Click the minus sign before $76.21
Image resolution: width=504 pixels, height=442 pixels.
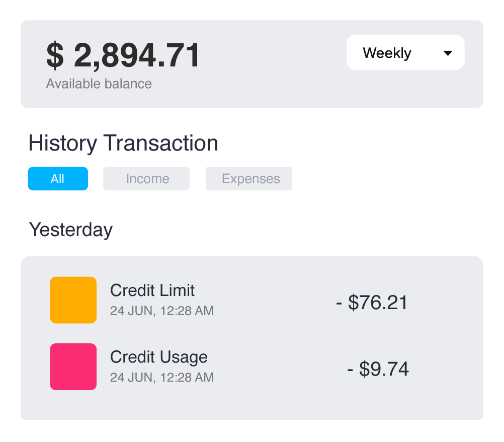click(340, 303)
